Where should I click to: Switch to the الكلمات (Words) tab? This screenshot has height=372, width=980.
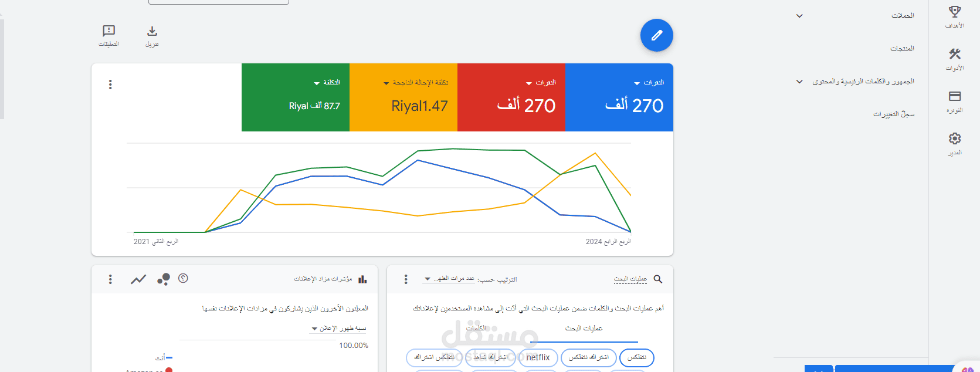click(476, 329)
